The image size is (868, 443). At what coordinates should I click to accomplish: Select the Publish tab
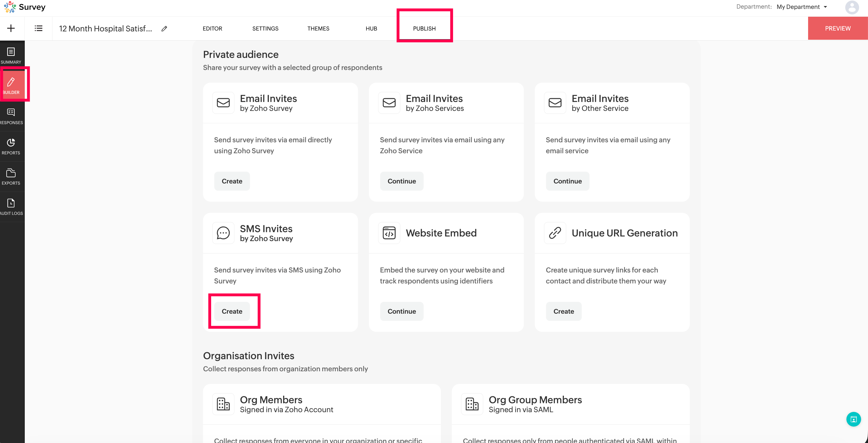click(x=424, y=29)
